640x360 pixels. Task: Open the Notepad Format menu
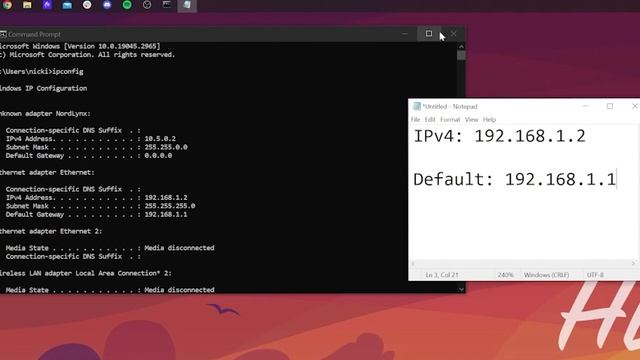tap(450, 120)
